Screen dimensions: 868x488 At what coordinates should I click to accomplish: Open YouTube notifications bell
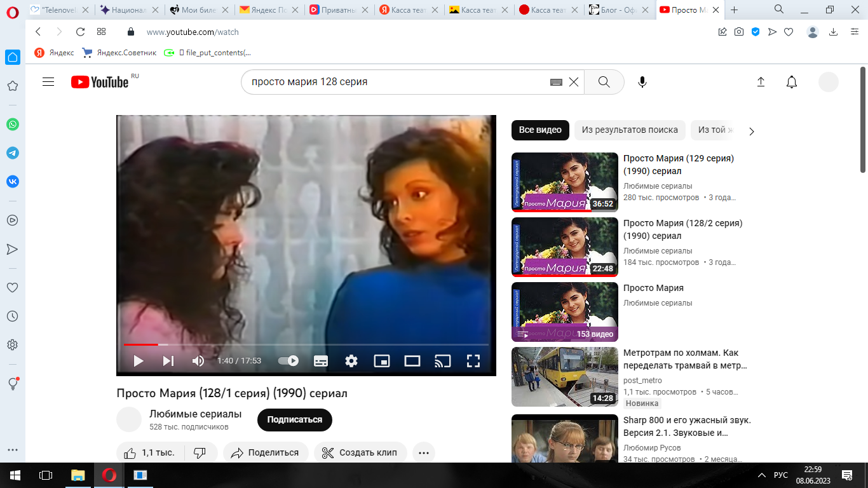792,82
